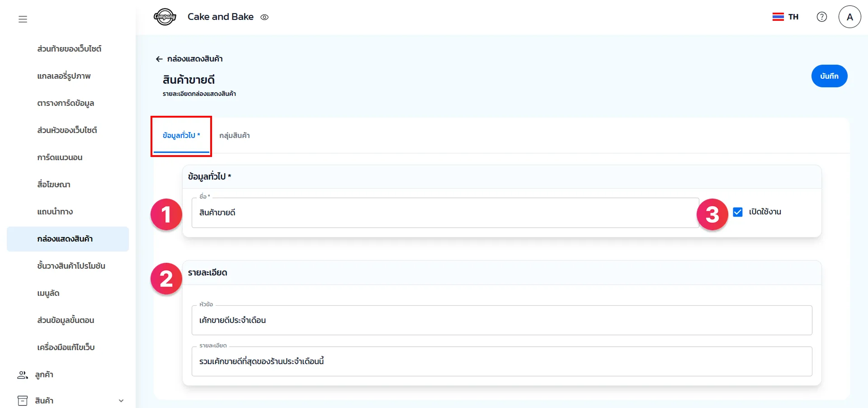Click the Thai flag language icon
This screenshot has width=868, height=408.
(778, 17)
